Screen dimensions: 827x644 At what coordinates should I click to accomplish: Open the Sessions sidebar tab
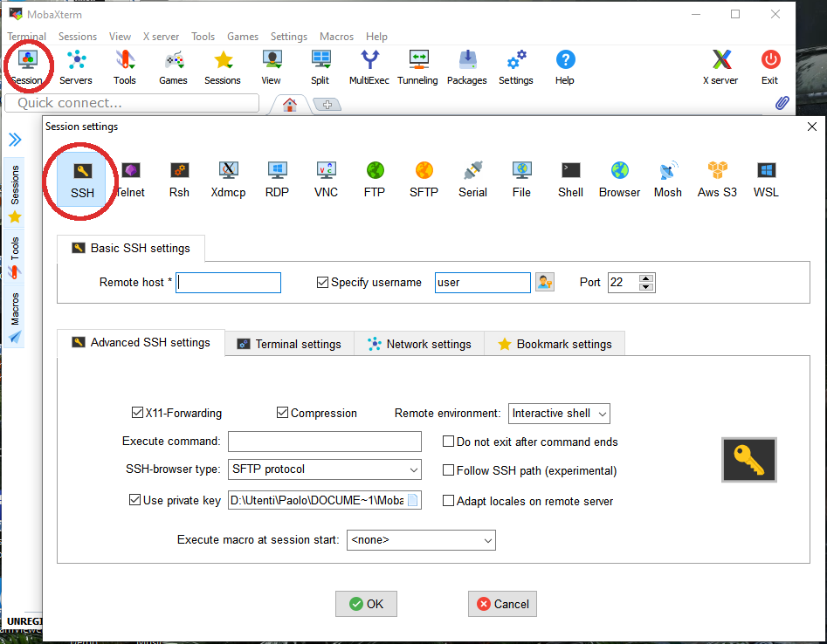[15, 194]
